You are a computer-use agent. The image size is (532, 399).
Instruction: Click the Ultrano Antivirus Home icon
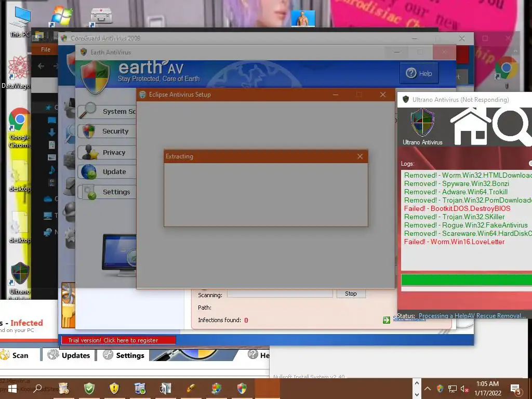tap(470, 126)
